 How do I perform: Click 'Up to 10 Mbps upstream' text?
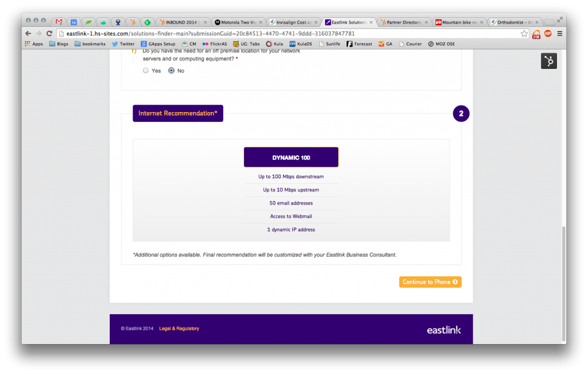[x=291, y=190]
